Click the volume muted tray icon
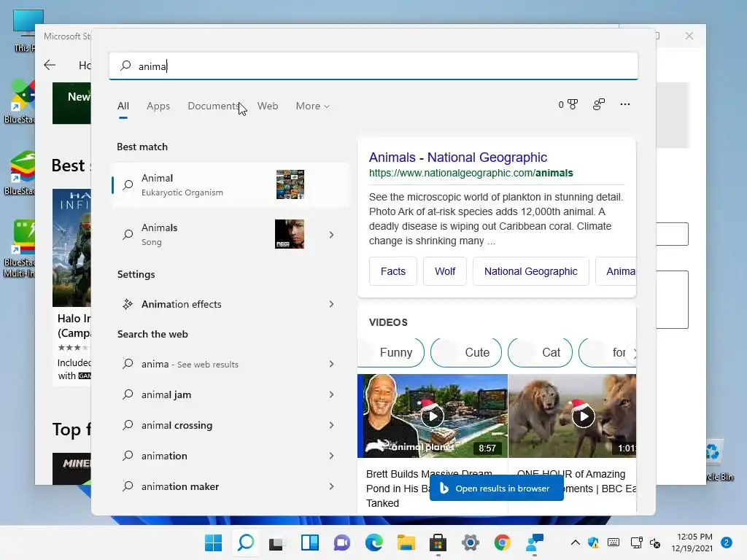Viewport: 747px width, 560px height. (x=655, y=542)
